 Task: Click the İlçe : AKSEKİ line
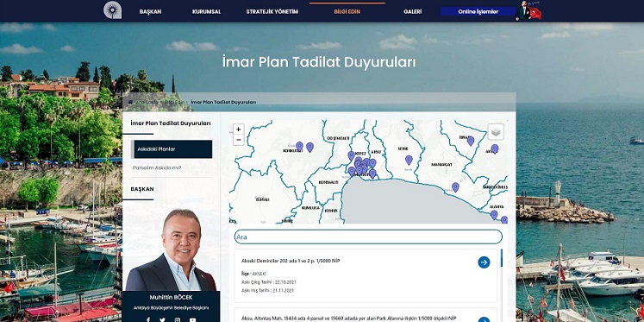point(253,274)
